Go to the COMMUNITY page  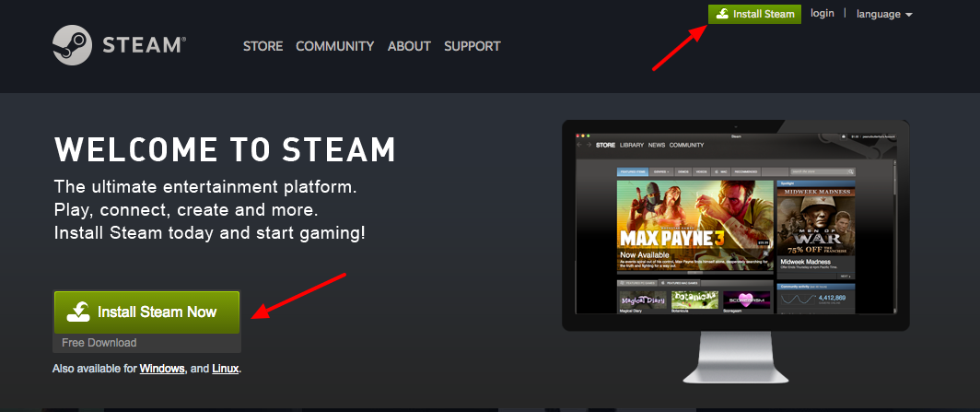pyautogui.click(x=334, y=46)
